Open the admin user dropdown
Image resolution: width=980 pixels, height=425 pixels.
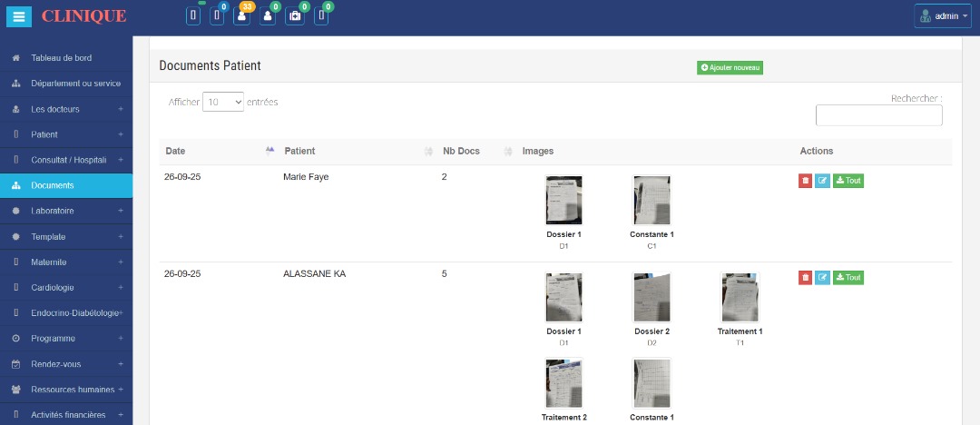[943, 16]
